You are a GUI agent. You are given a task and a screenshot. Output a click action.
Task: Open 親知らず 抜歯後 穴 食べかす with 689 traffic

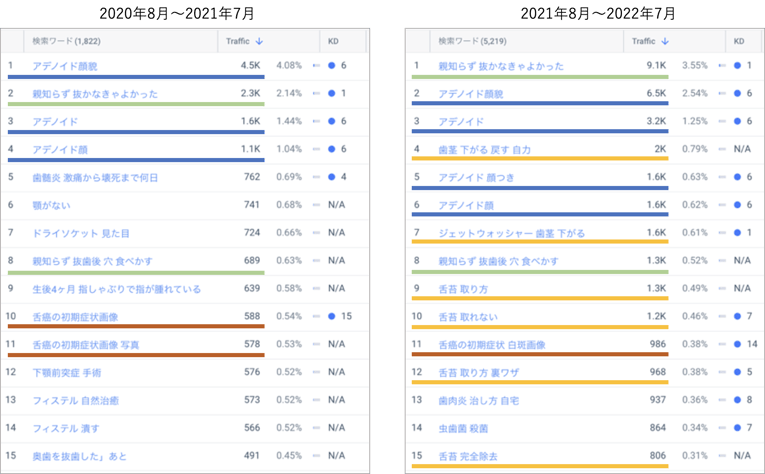[93, 261]
